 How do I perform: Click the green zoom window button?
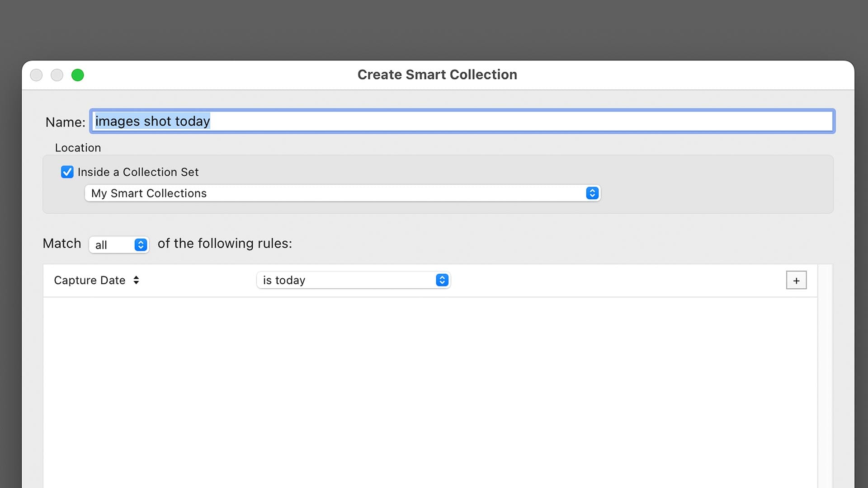click(78, 75)
